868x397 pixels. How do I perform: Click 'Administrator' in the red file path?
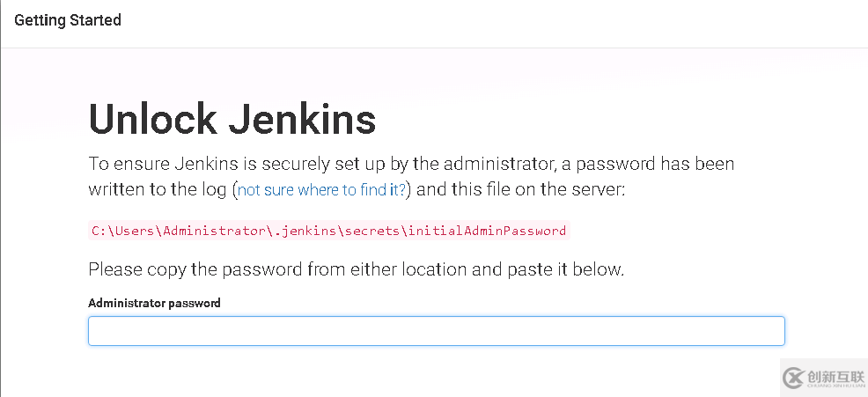[214, 231]
